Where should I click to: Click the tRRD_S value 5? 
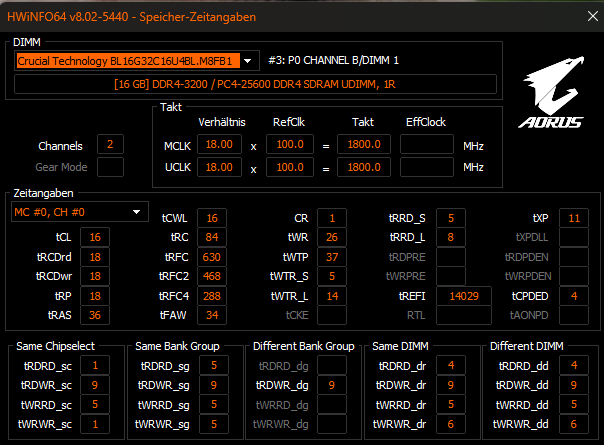pyautogui.click(x=451, y=218)
